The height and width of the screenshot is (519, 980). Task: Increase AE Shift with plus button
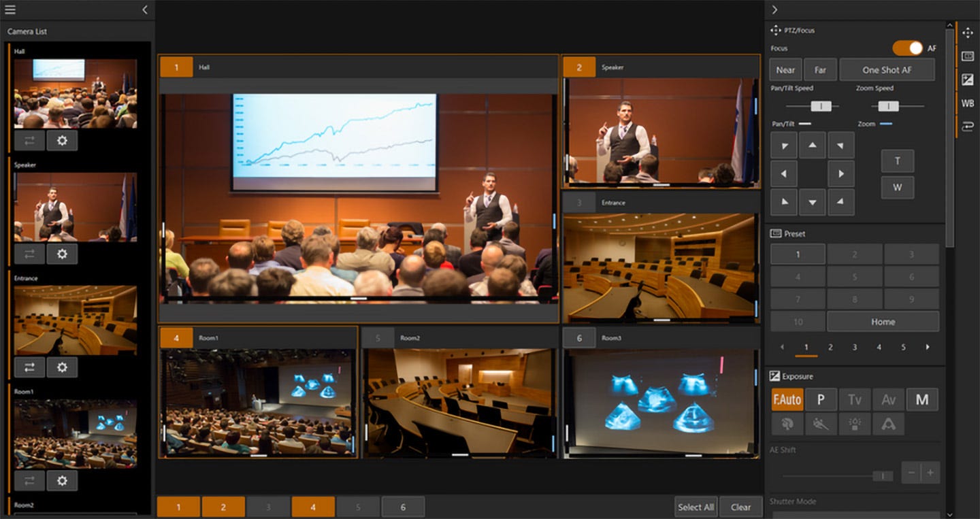(930, 473)
